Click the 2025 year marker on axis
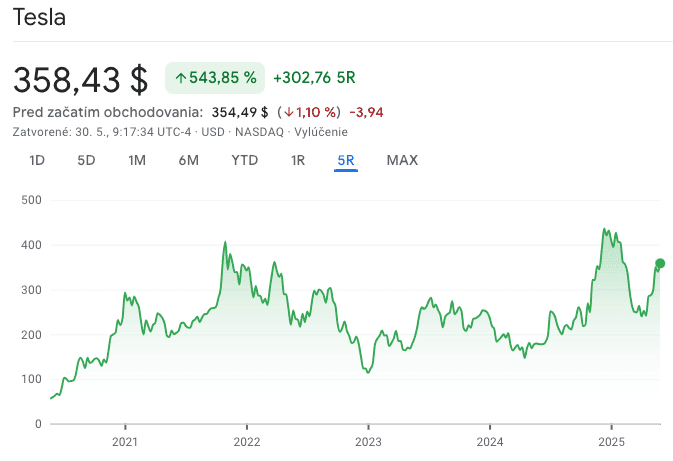 (611, 441)
